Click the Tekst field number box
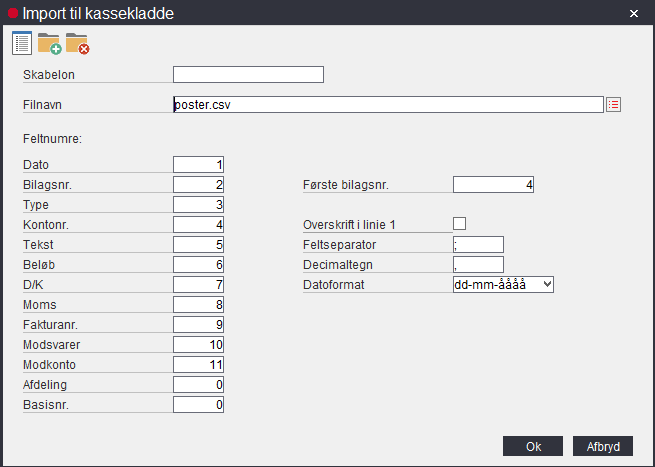Viewport: 655px width, 467px height. click(198, 245)
